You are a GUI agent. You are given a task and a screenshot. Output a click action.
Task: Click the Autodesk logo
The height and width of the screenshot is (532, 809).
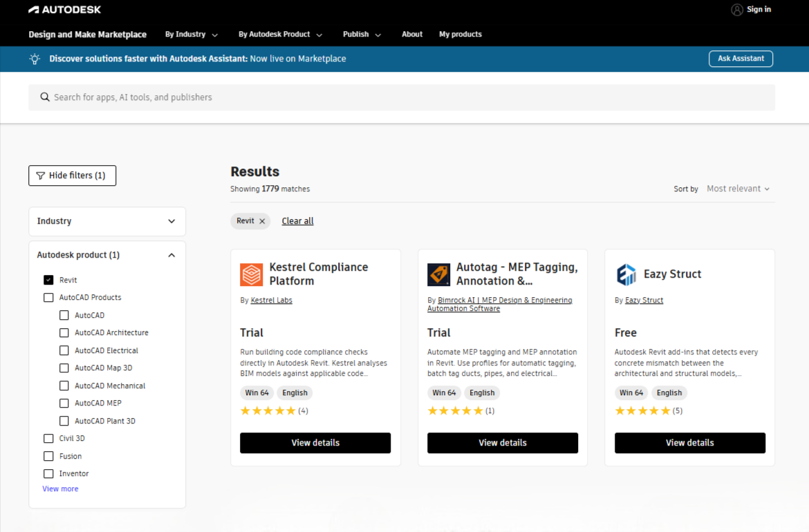(64, 9)
